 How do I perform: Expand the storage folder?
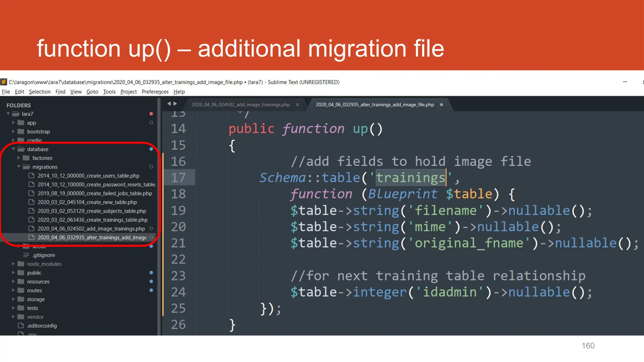pyautogui.click(x=13, y=299)
